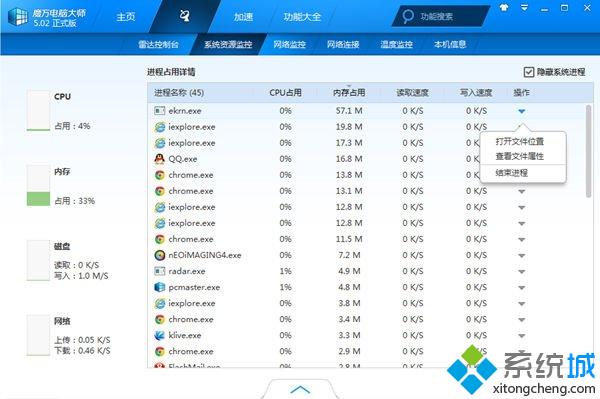Open the radar monitor tab icon
This screenshot has height=399, width=600.
pos(184,16)
